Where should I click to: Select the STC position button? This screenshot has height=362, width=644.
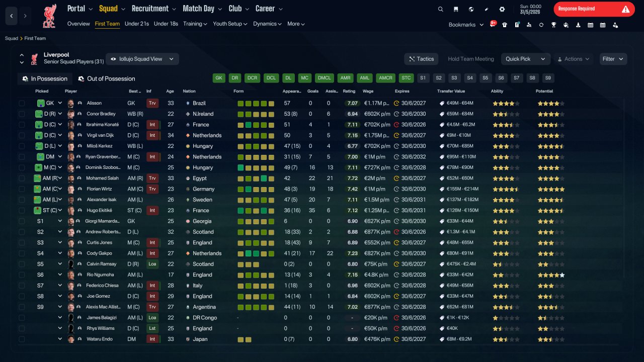tap(406, 78)
